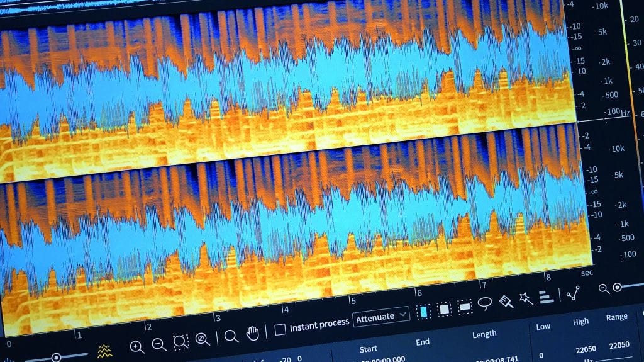This screenshot has height=362, width=644.
Task: Adjust the waveform/spectrogram opacity slider
Action: (56, 357)
